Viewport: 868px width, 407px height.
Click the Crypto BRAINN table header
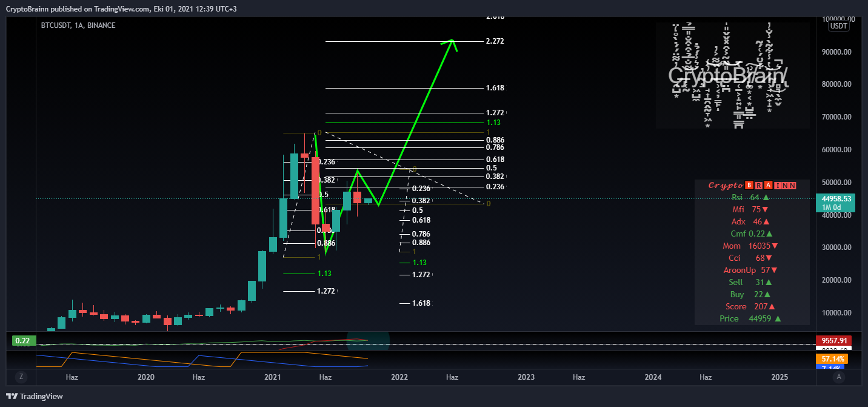(752, 185)
